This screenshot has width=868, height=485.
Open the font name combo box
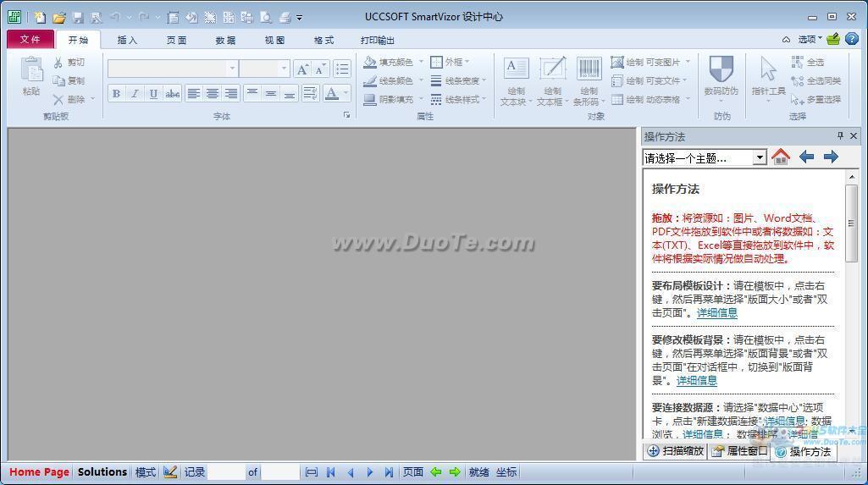click(x=174, y=69)
